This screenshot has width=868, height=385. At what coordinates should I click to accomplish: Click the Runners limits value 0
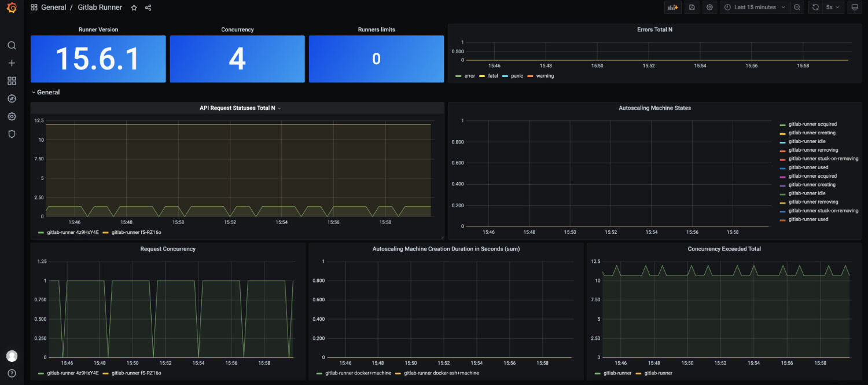click(376, 59)
